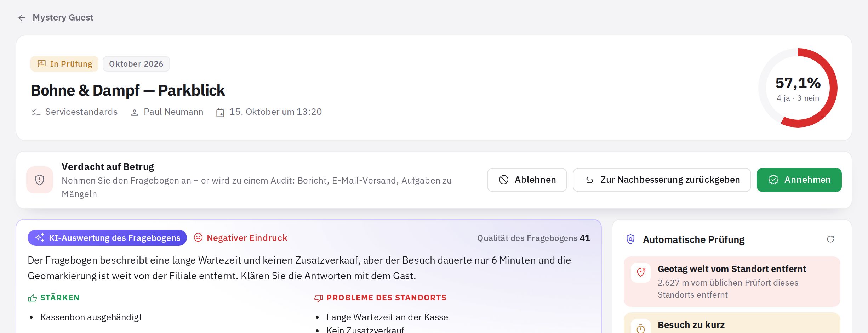Click the 'Bohne & Dampf — Parkblick' title
Viewport: 868px width, 333px height.
click(128, 90)
